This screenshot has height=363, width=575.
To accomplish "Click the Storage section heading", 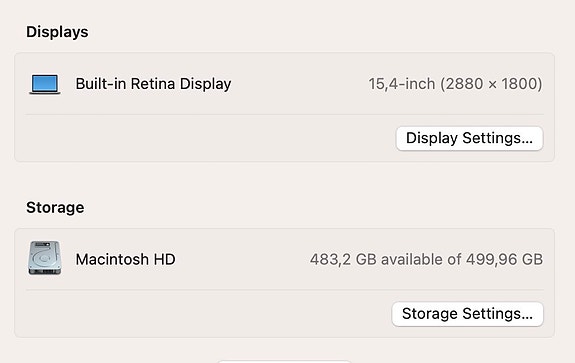I will (55, 208).
